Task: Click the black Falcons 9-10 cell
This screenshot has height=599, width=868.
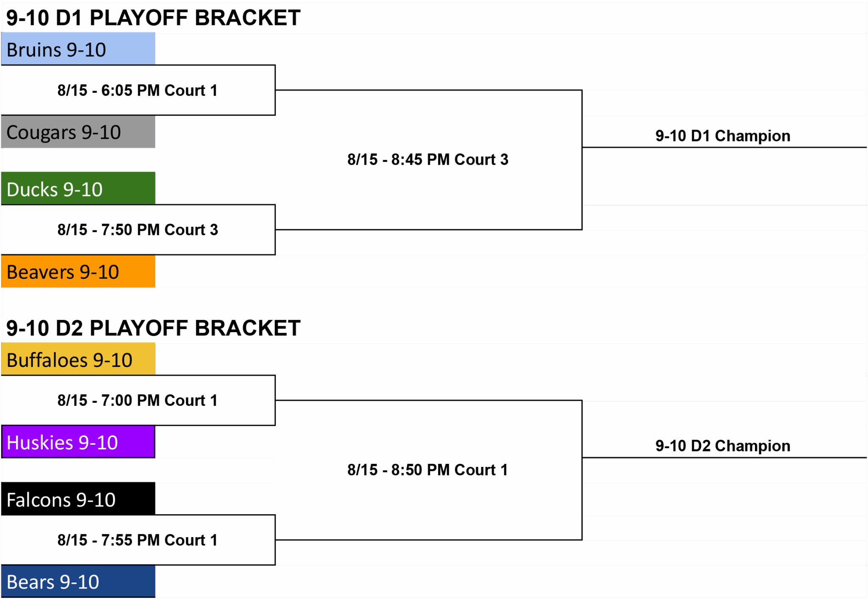Action: (x=78, y=499)
